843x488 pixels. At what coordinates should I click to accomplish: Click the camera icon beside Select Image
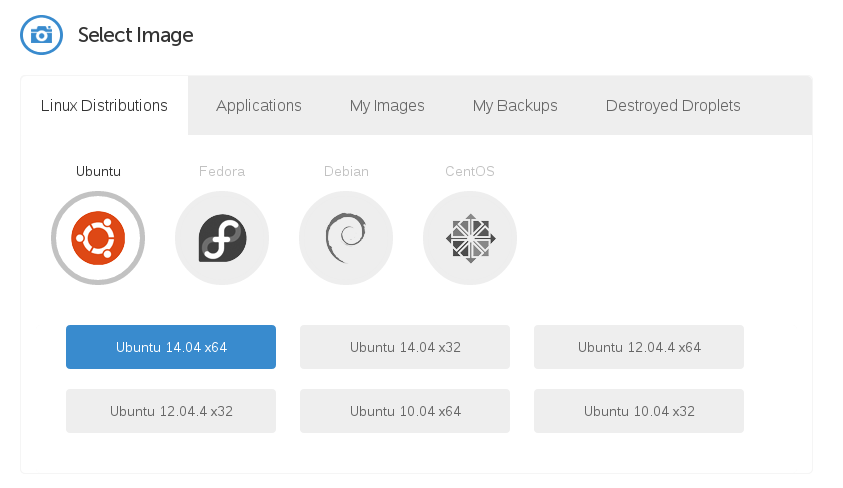pos(41,35)
